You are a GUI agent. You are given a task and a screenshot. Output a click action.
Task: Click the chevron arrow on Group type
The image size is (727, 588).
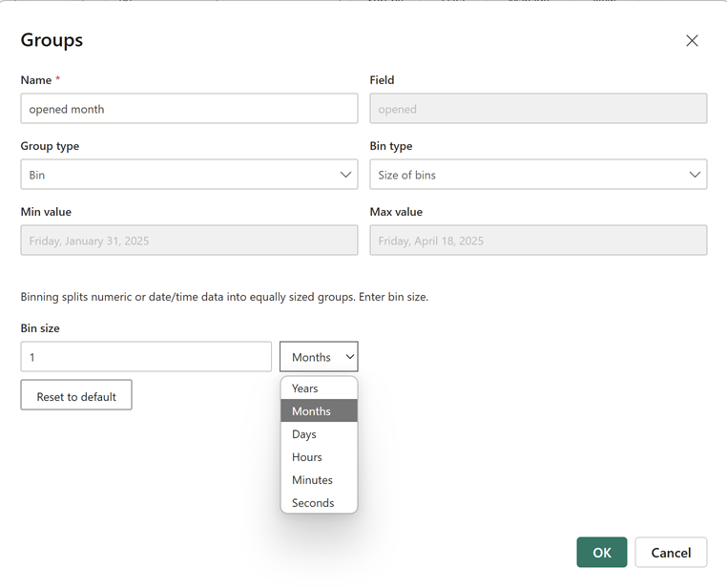pyautogui.click(x=345, y=175)
